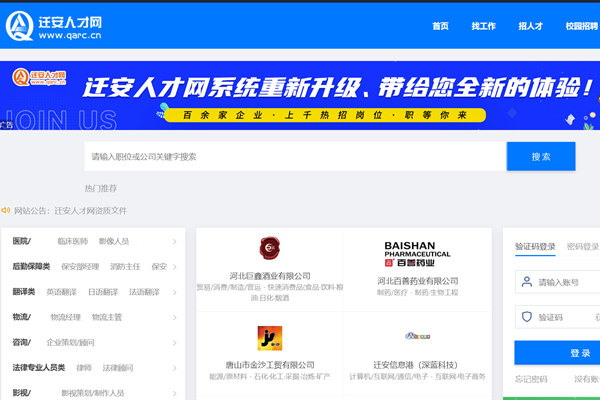The height and width of the screenshot is (400, 600).
Task: Switch to the 密码登录 tab
Action: click(x=583, y=247)
